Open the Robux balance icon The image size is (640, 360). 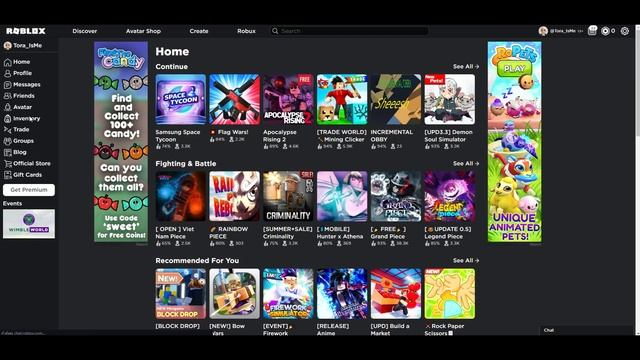tap(605, 31)
